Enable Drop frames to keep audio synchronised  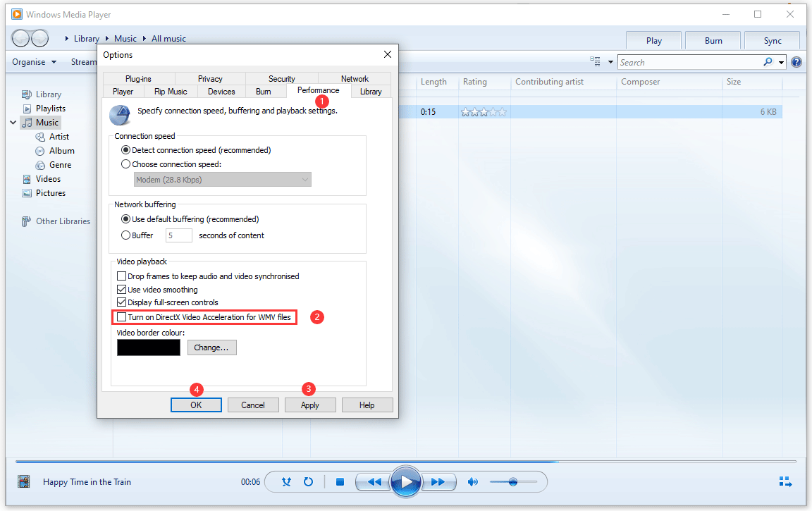pos(122,276)
